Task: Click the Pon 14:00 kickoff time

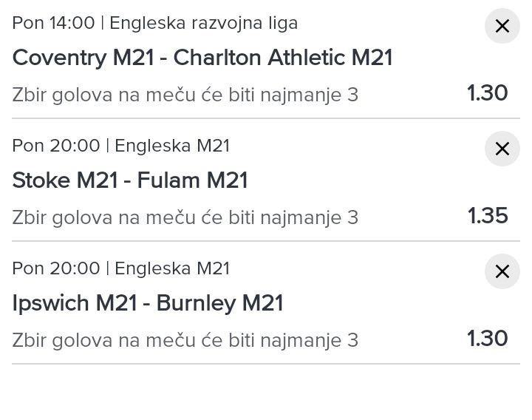Action: (x=54, y=24)
